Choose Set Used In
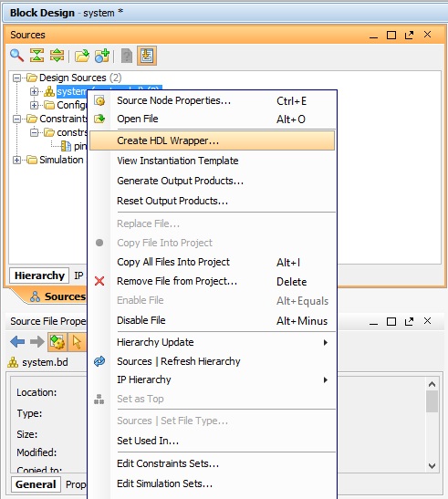Screen dimensions: 448x499 pos(213,441)
